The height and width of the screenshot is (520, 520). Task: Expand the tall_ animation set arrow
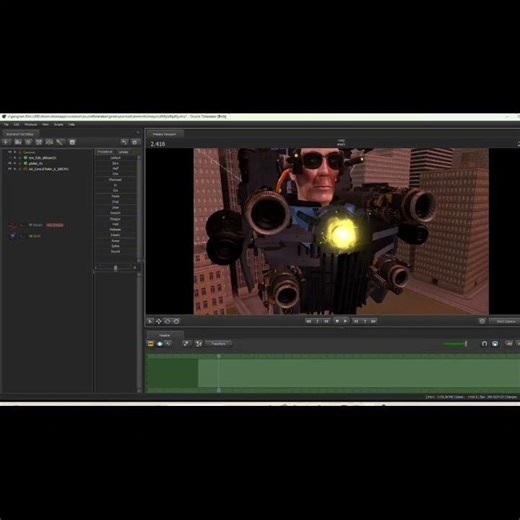15,169
